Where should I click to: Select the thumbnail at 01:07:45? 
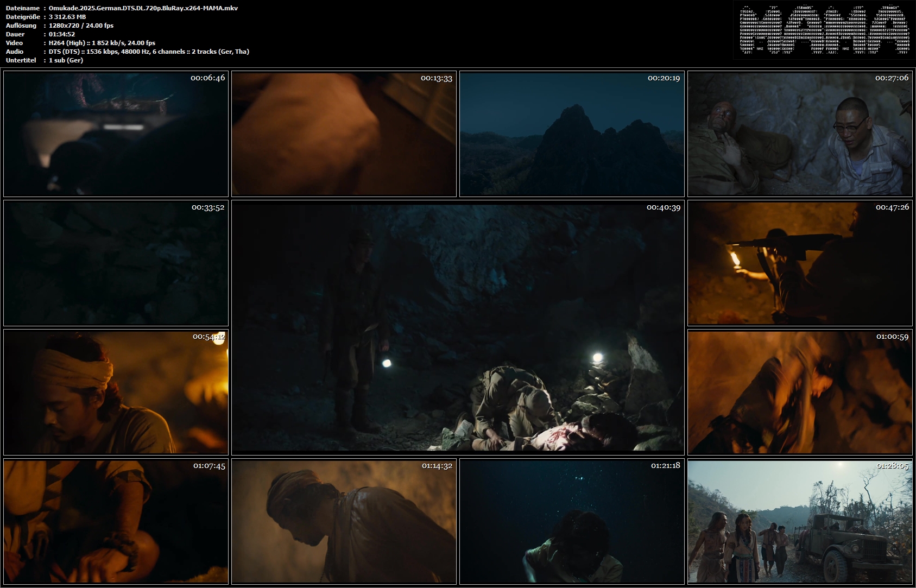[116, 521]
